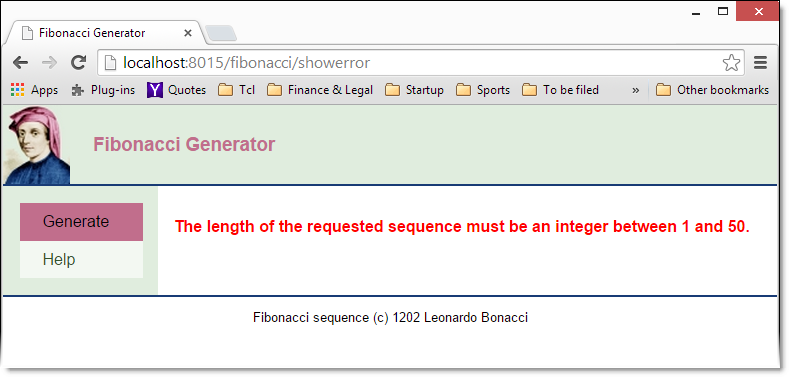The width and height of the screenshot is (789, 377).
Task: Open the Yahoo Quotes bookmark
Action: click(x=177, y=90)
